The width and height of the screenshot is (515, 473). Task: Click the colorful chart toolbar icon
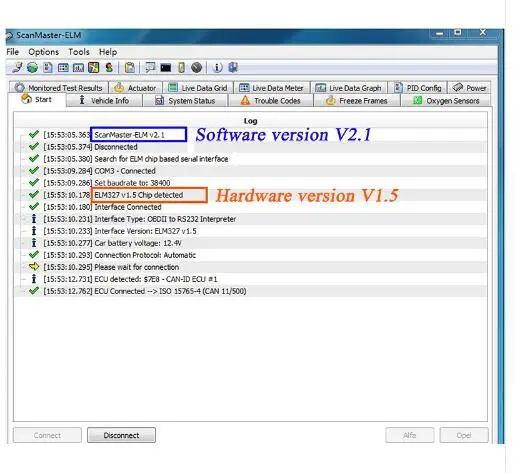93,68
